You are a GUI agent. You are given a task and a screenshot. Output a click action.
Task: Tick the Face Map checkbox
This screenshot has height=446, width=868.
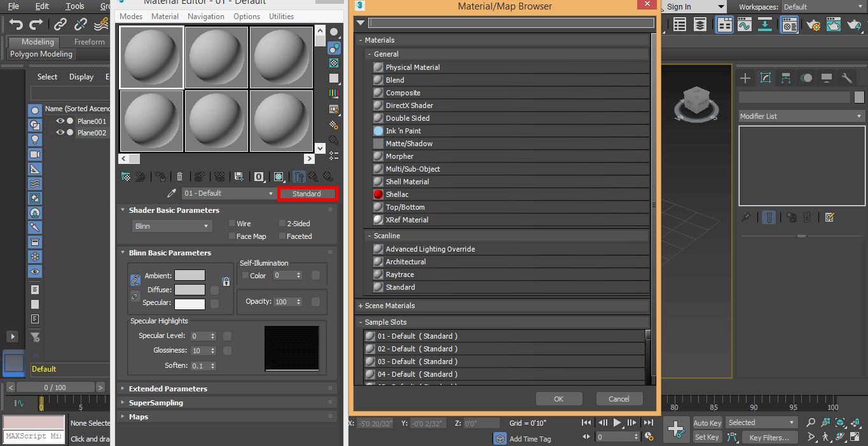(233, 236)
